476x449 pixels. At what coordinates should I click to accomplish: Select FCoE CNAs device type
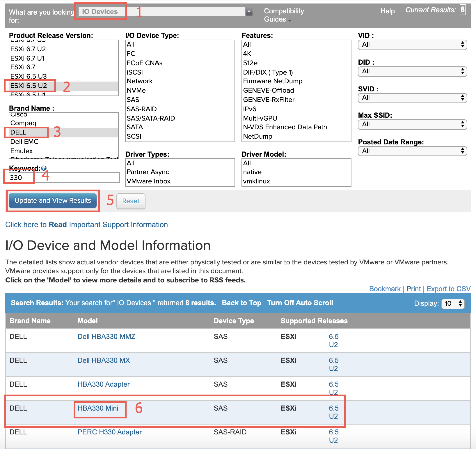click(x=180, y=63)
